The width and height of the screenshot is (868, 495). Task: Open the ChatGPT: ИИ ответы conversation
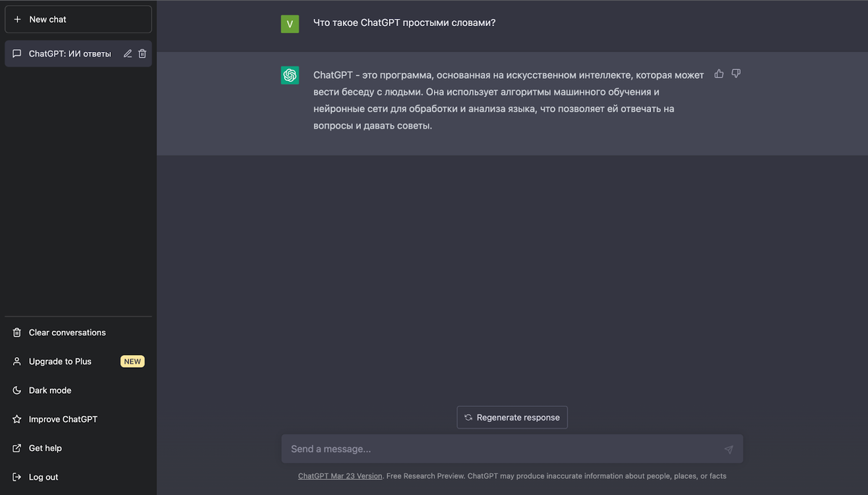78,53
